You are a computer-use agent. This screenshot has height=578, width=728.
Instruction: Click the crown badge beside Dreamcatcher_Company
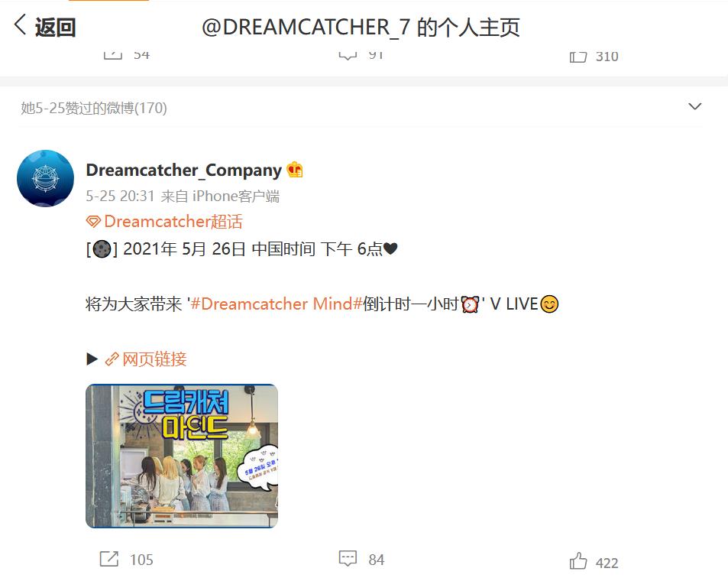click(x=295, y=170)
